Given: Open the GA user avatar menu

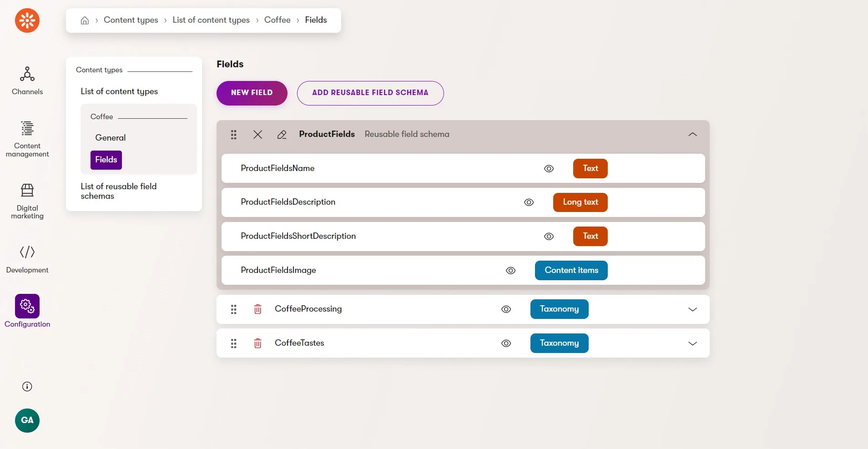Looking at the screenshot, I should coord(27,420).
